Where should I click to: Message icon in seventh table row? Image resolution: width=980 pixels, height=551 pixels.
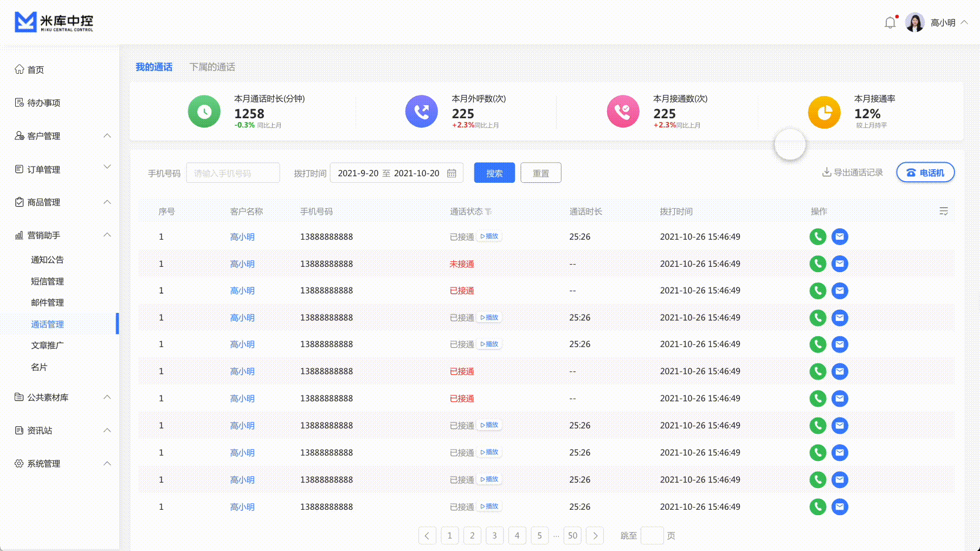pos(840,399)
